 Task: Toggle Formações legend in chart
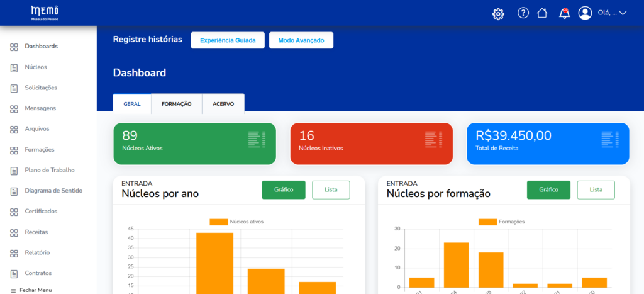[x=501, y=222]
